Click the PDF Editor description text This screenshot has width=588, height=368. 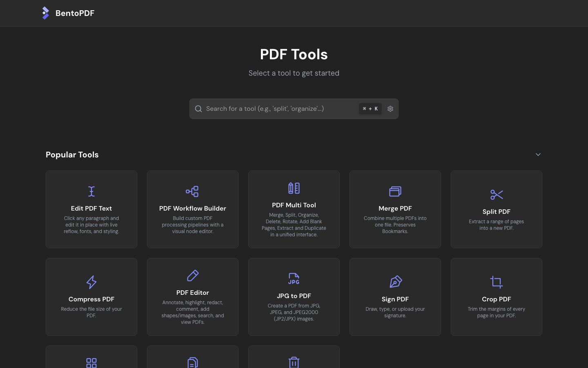(193, 312)
